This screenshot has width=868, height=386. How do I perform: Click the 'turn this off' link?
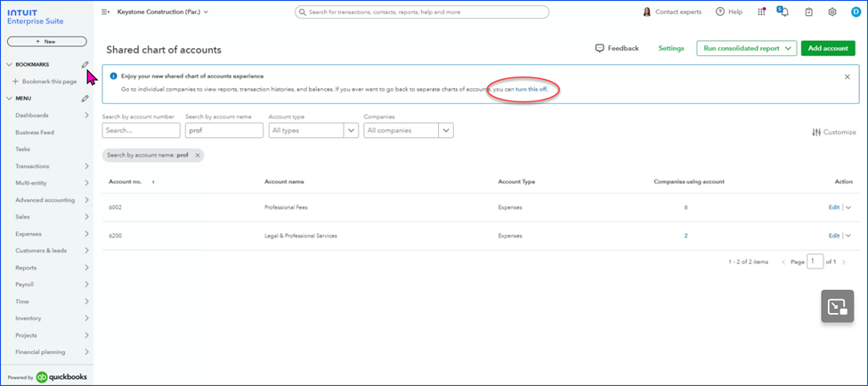531,89
